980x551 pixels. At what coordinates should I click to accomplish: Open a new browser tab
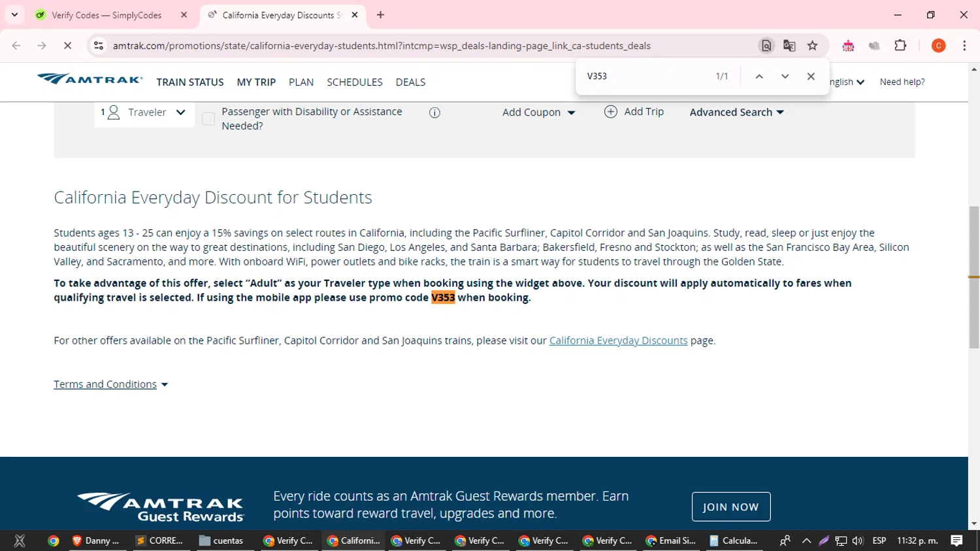381,15
